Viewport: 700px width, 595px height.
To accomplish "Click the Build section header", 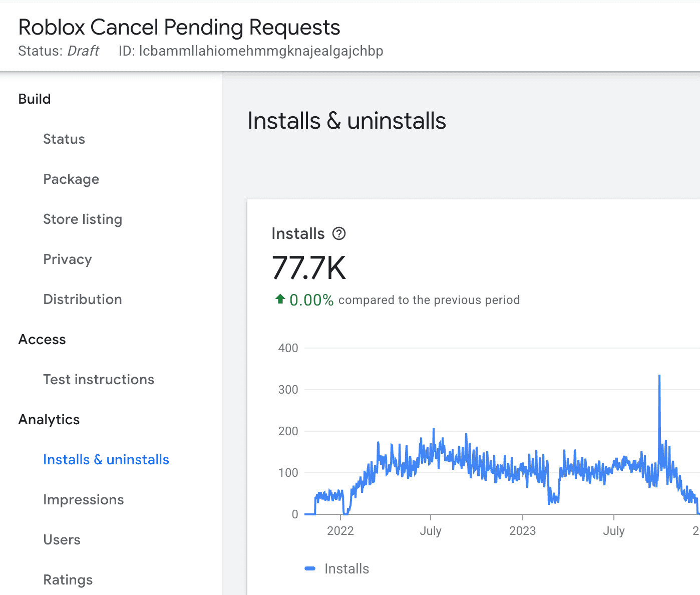I will (35, 99).
